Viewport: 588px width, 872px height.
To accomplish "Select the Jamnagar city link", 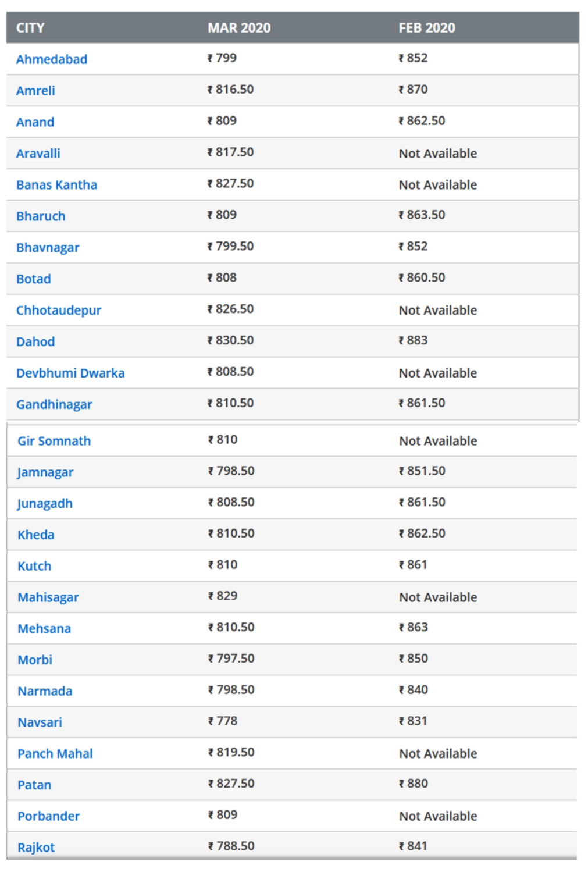I will pos(45,472).
